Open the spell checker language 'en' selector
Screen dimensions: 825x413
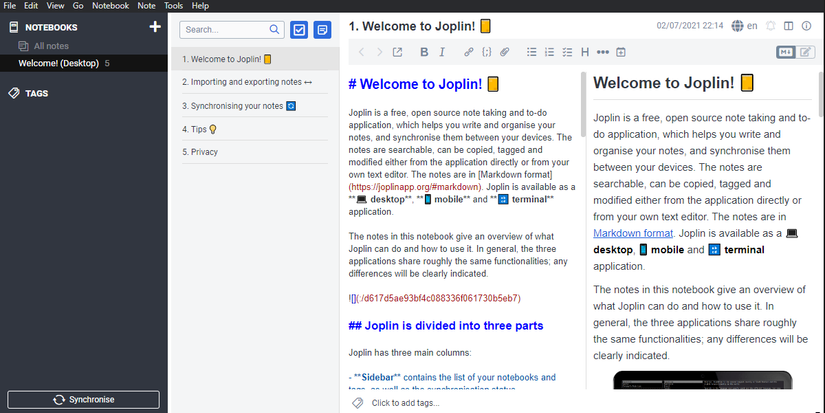(x=744, y=25)
